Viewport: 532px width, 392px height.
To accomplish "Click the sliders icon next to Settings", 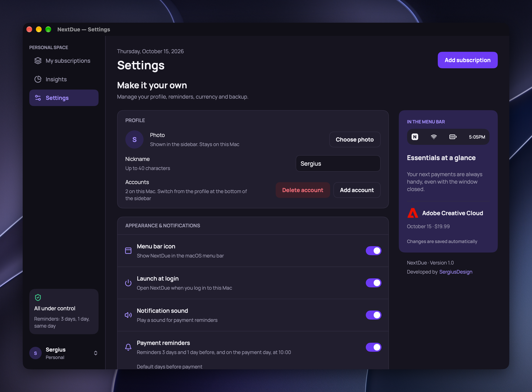I will click(38, 98).
